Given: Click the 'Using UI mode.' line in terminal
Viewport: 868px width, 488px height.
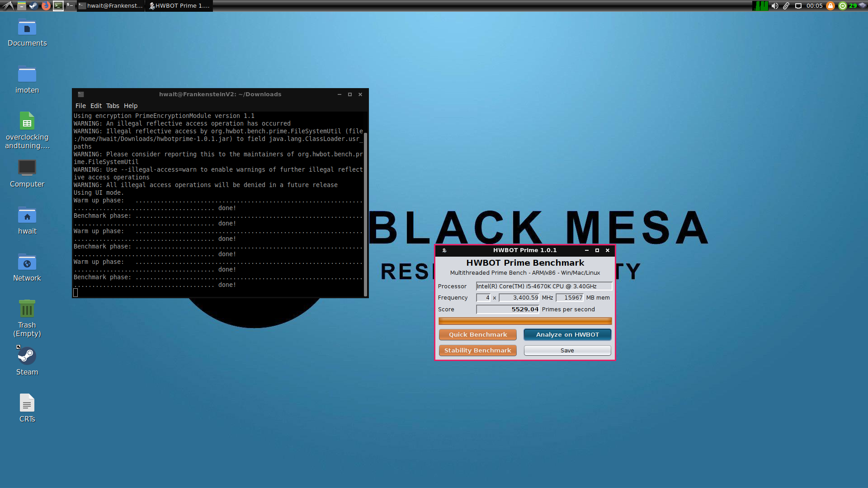Looking at the screenshot, I should pyautogui.click(x=99, y=193).
